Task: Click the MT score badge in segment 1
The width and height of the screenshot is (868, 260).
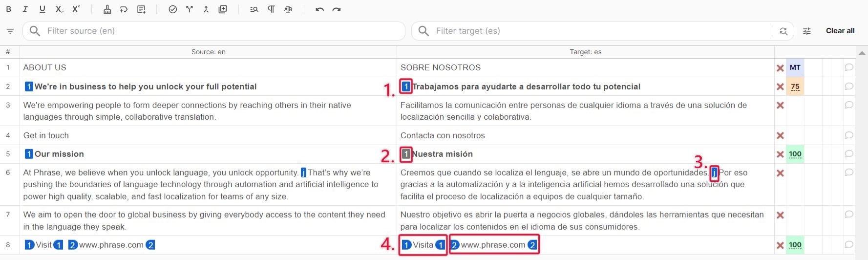Action: coord(795,67)
